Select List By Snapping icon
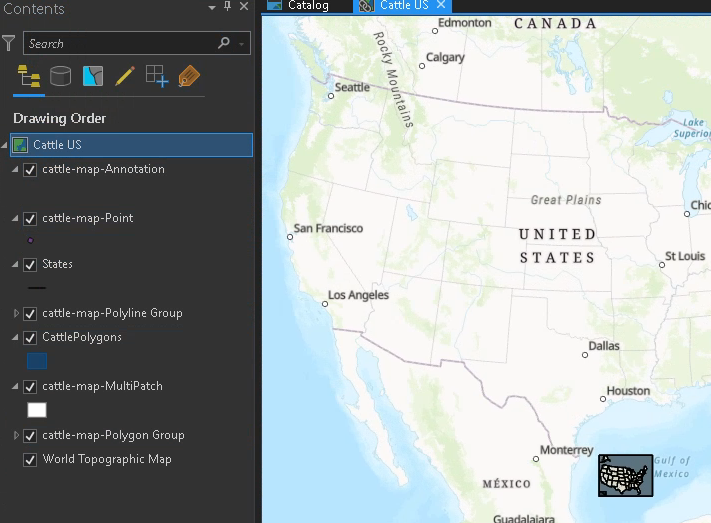The image size is (711, 523). pos(157,76)
